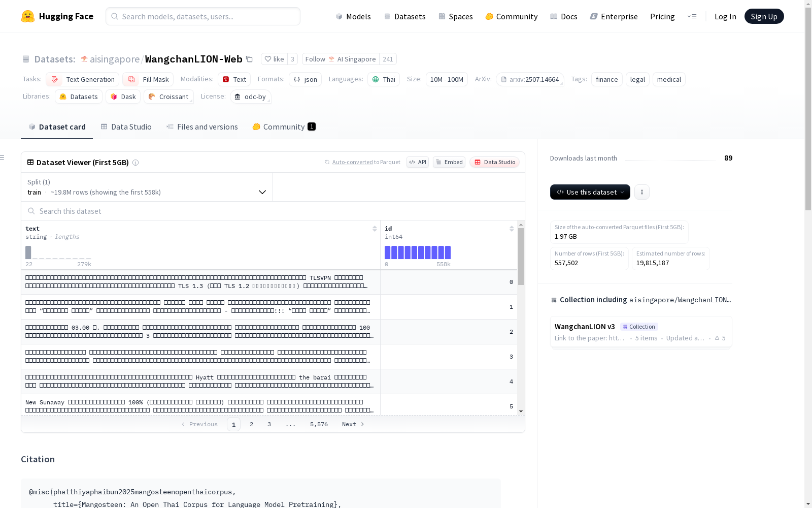
Task: Focus the main search models field
Action: tap(203, 16)
